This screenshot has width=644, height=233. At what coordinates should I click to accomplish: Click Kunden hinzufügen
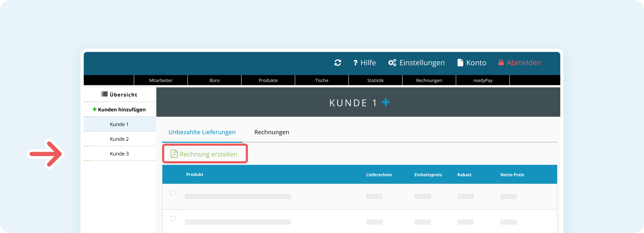[x=120, y=110]
